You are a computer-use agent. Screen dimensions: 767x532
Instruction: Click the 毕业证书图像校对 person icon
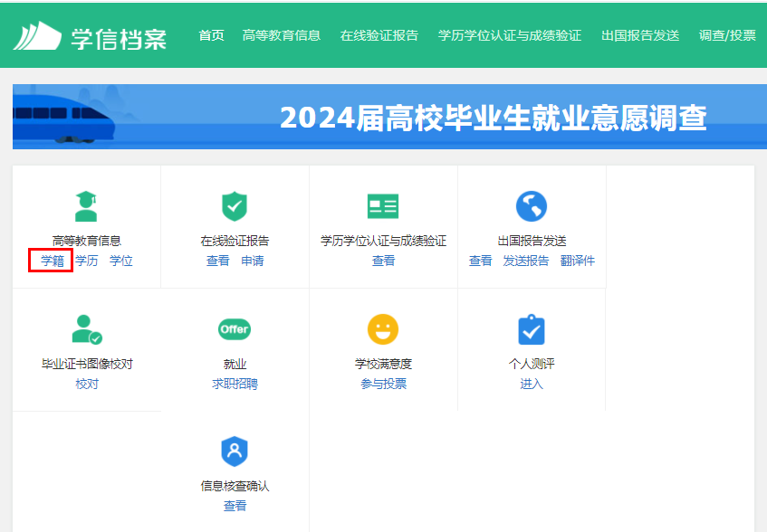[86, 329]
